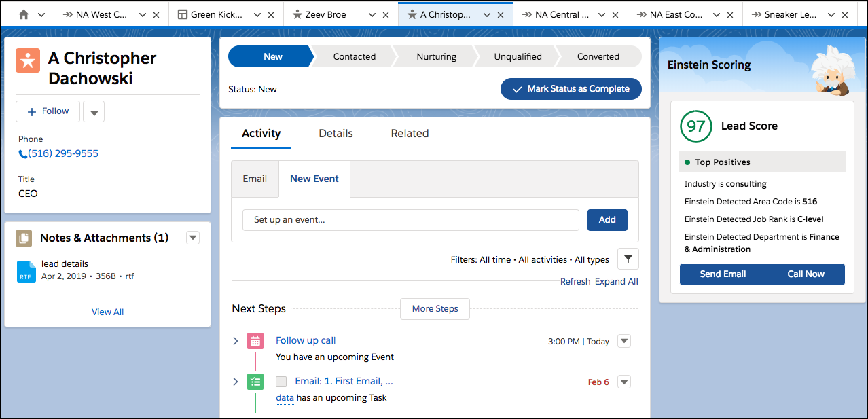
Task: Select the Activity tab
Action: coord(261,134)
